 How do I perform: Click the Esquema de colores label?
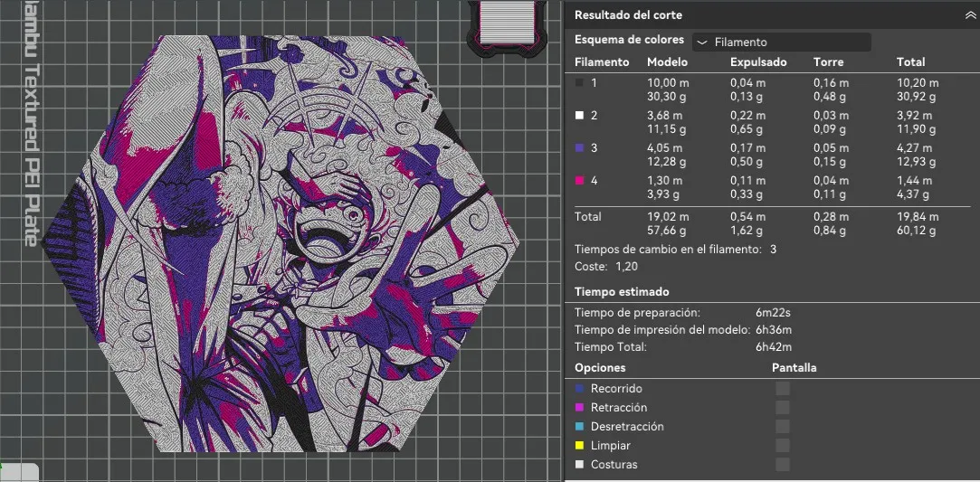coord(630,39)
